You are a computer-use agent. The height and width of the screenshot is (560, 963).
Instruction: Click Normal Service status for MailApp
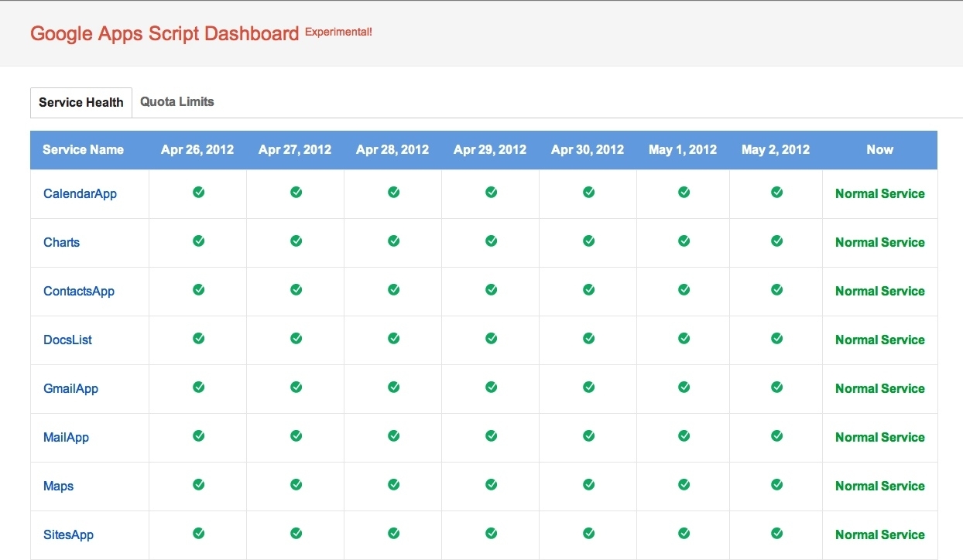(x=880, y=437)
